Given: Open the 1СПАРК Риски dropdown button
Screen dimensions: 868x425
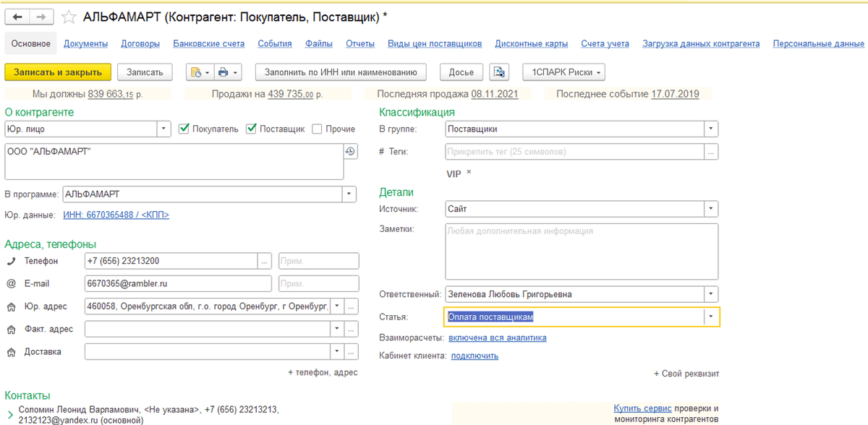Looking at the screenshot, I should [564, 72].
